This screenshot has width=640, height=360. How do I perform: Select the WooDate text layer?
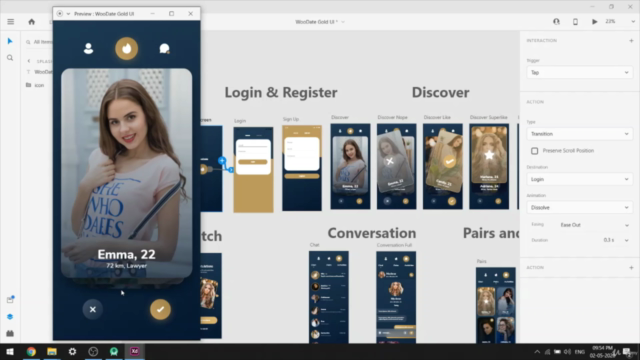(39, 72)
